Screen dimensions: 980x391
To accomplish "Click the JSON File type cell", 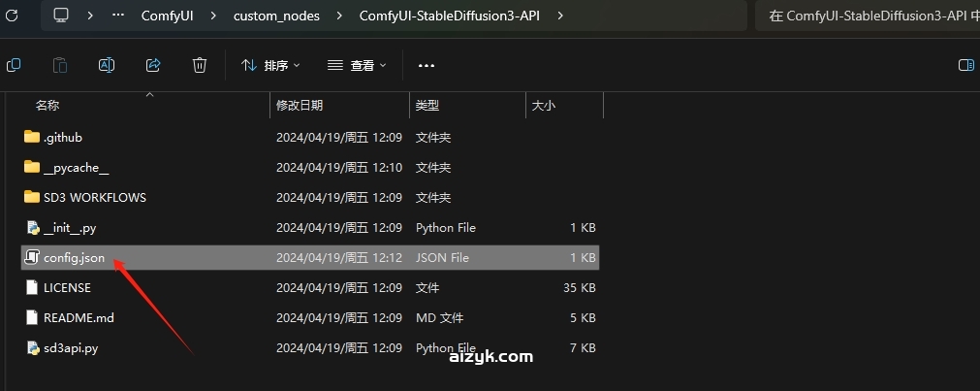I will tap(442, 258).
